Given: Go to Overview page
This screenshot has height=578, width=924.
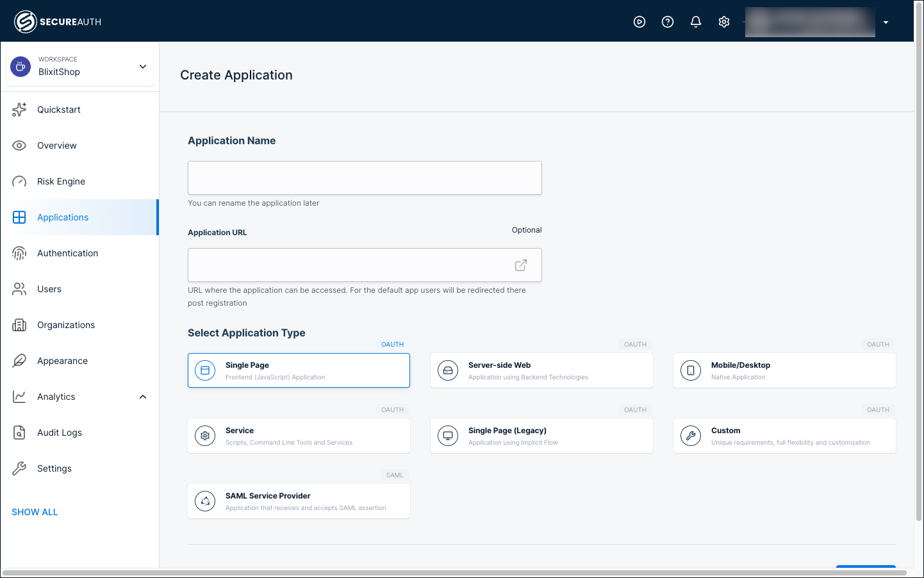Looking at the screenshot, I should click(79, 145).
